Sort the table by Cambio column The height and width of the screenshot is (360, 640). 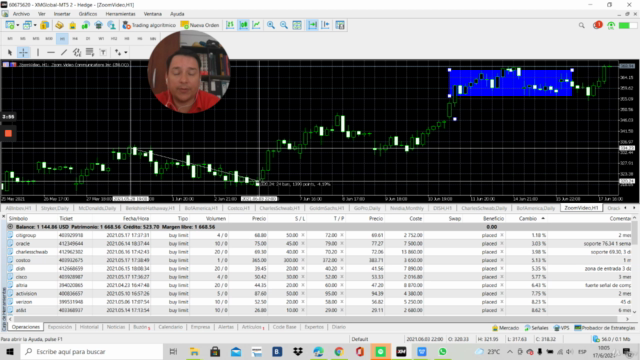pos(528,219)
